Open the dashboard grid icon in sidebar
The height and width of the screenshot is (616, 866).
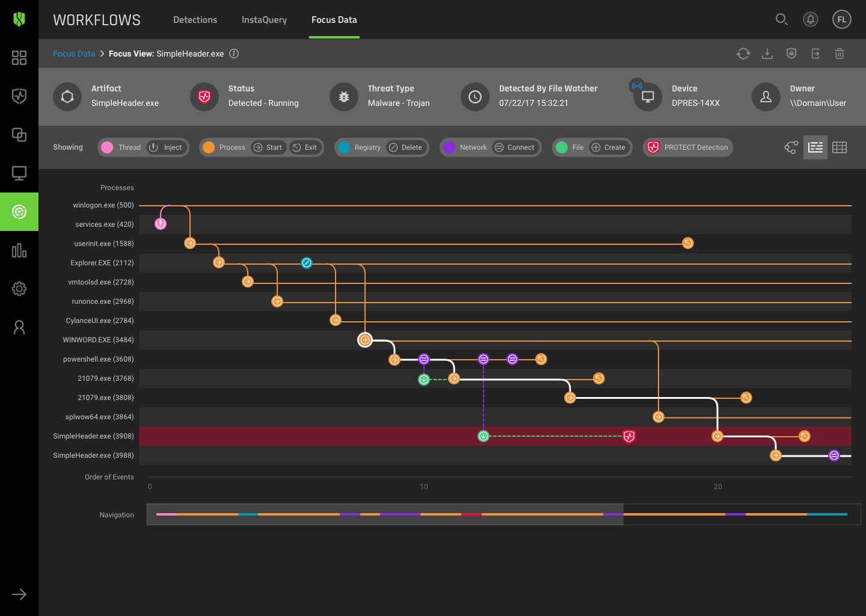tap(19, 58)
